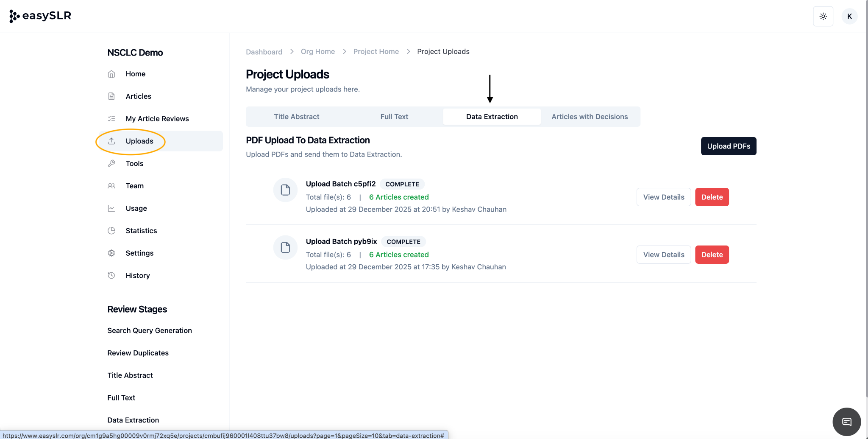The image size is (868, 439).
Task: Click the Team people icon
Action: [x=111, y=186]
